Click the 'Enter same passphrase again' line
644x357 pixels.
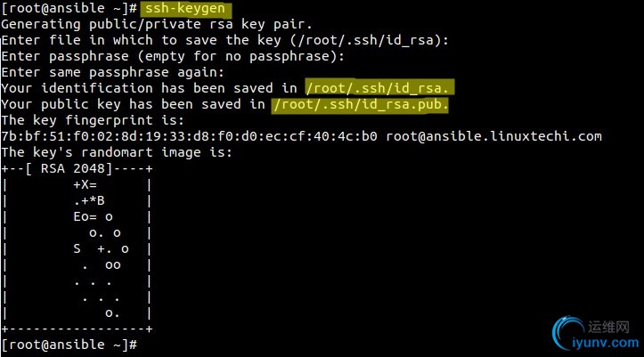tap(112, 73)
